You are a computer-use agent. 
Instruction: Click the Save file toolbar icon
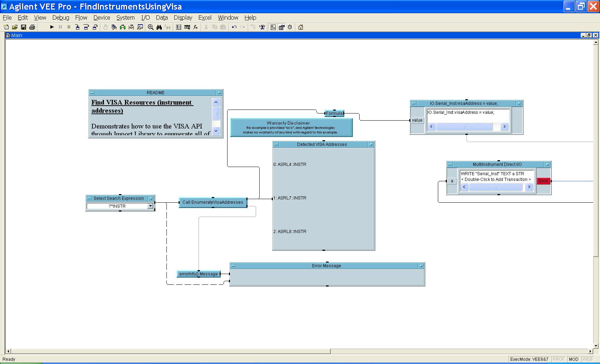(24, 27)
